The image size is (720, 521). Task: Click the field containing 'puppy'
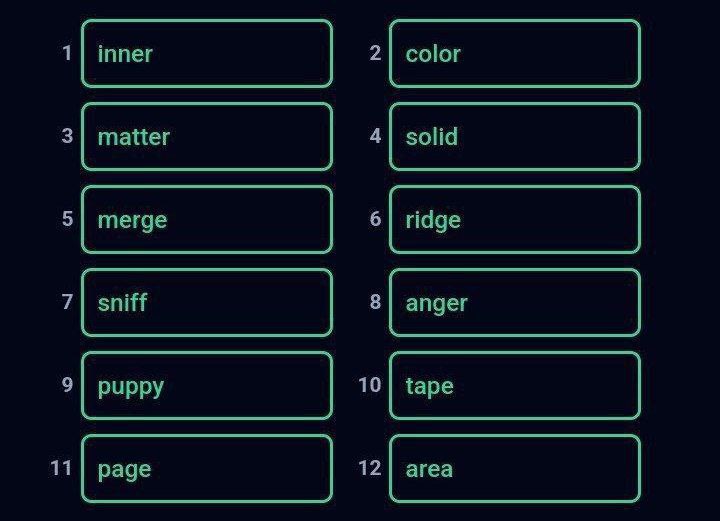point(207,386)
